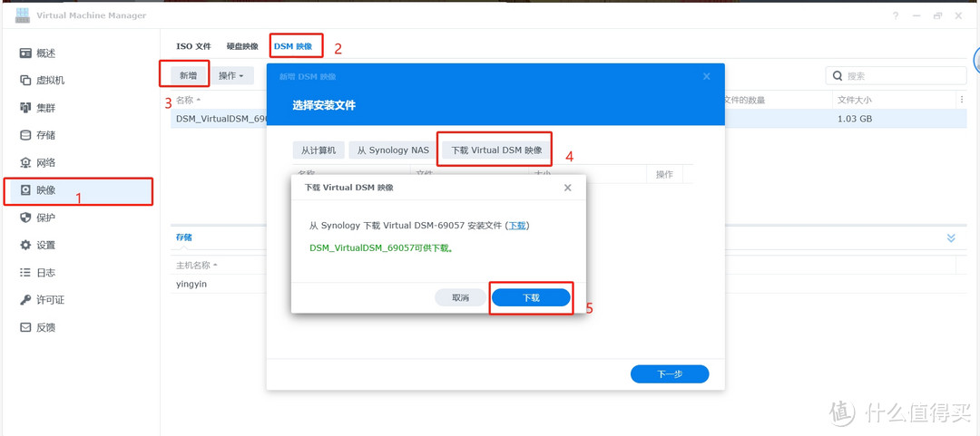Click the green DSM_VirtualDSM_69057可供下载 message
Image resolution: width=980 pixels, height=436 pixels.
click(x=381, y=248)
